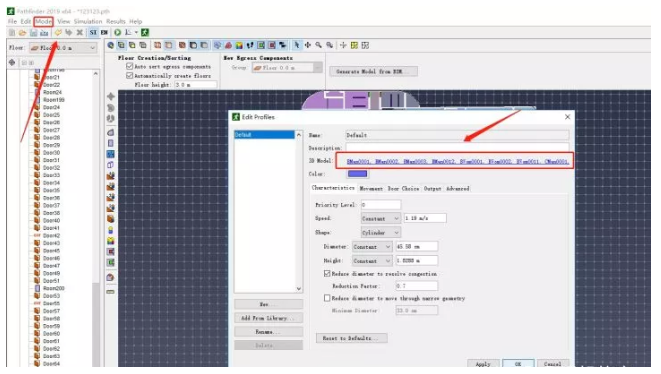This screenshot has height=374, width=661.
Task: Click Add From Library... button
Action: [x=269, y=318]
